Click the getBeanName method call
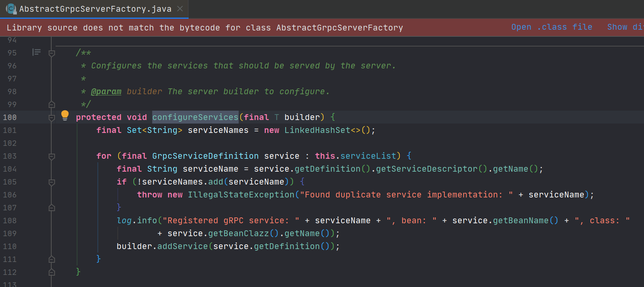Screen dimensions: 644x287 pos(521,221)
